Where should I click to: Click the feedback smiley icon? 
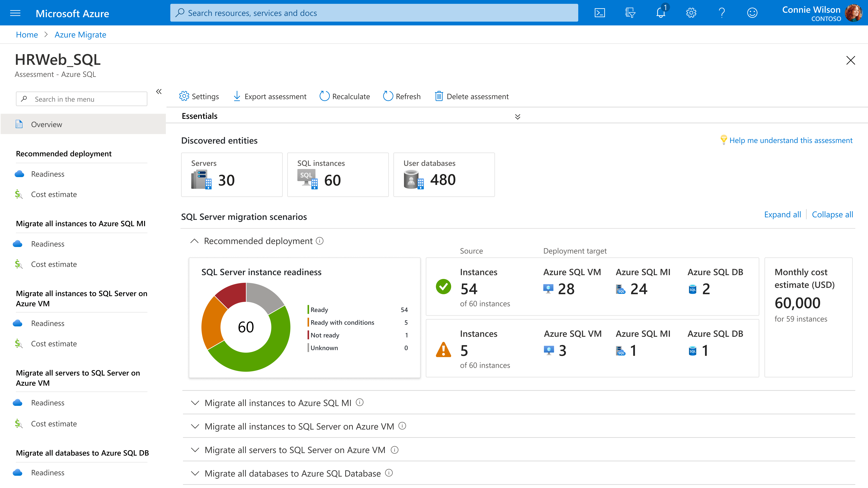pyautogui.click(x=752, y=13)
